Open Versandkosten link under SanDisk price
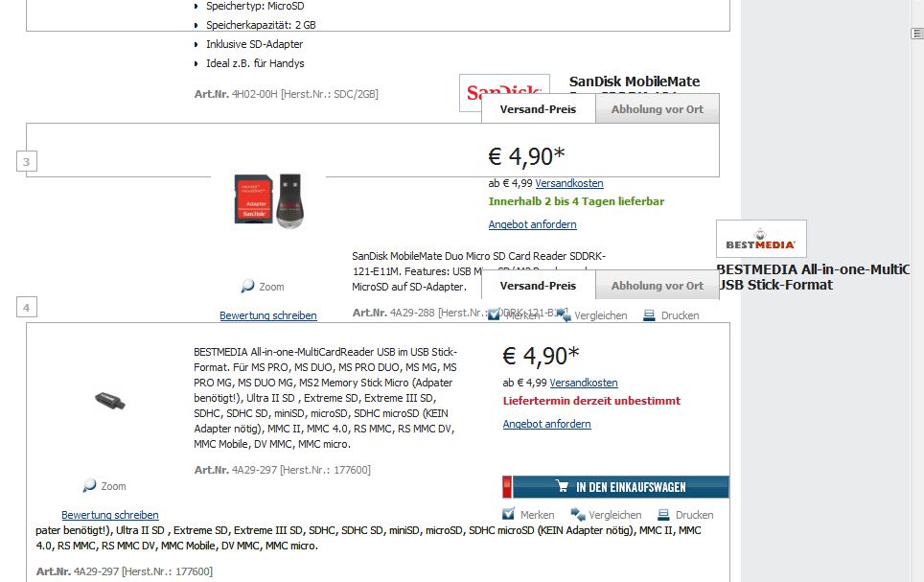 click(x=569, y=183)
